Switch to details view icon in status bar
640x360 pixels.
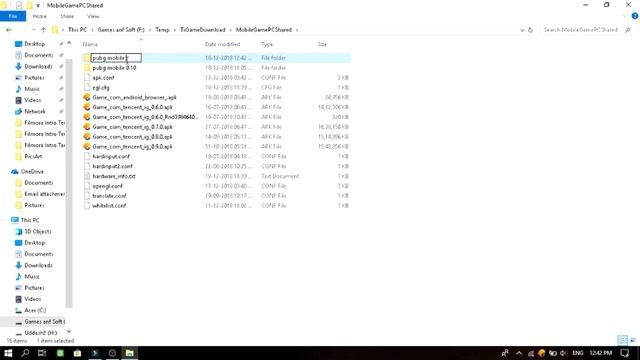click(623, 340)
